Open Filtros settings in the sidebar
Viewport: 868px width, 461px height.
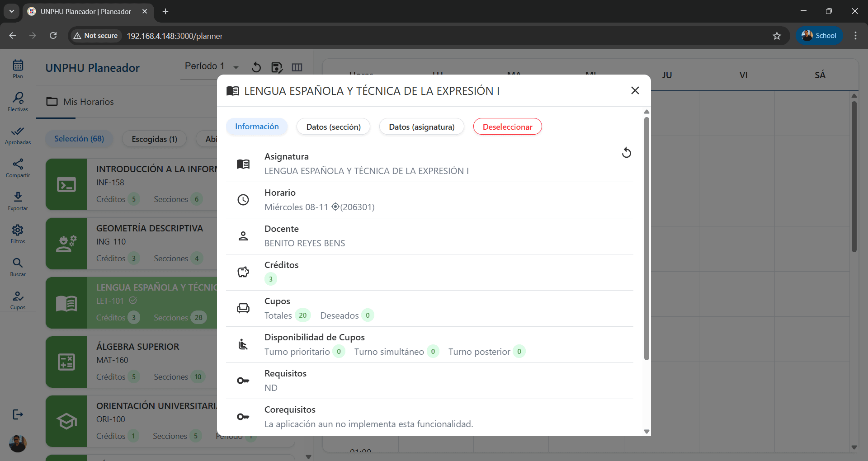tap(18, 234)
